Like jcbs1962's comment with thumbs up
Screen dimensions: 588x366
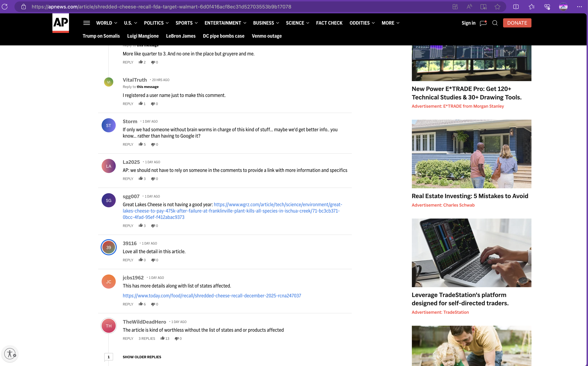click(141, 304)
